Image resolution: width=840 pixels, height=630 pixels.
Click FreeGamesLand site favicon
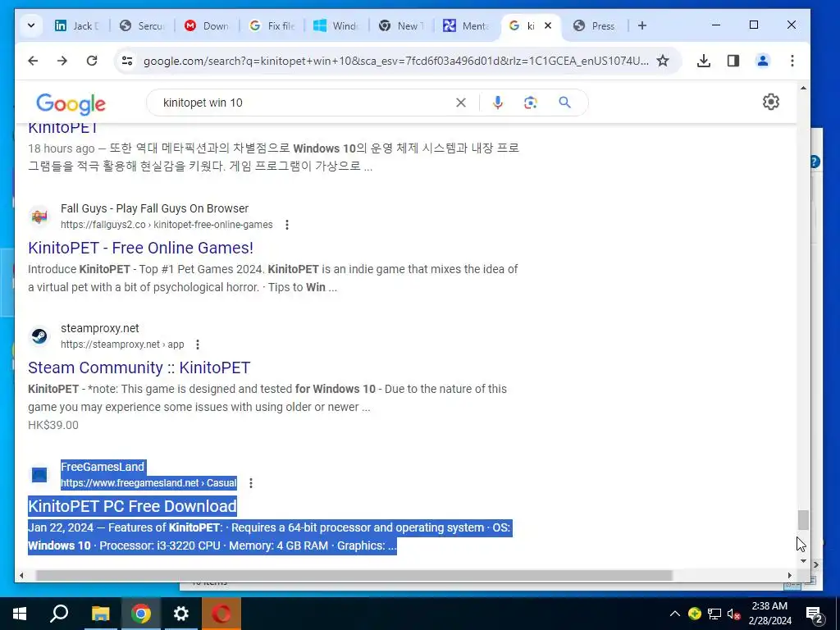[39, 475]
